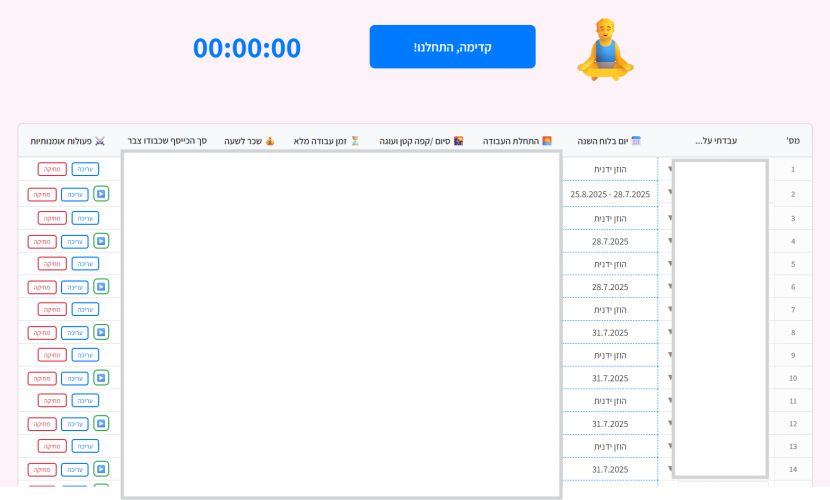Click the blue 'קדימה, התחלנו!' start button
The width and height of the screenshot is (830, 500).
[x=452, y=47]
